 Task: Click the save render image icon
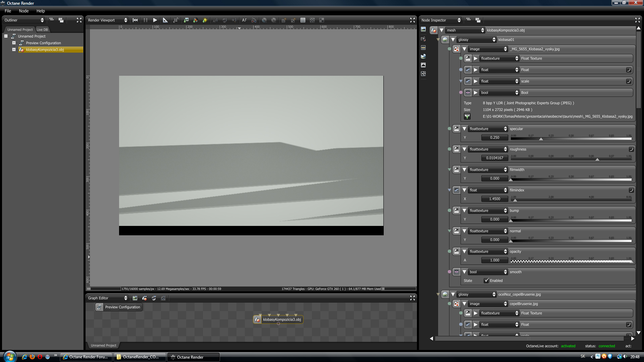point(186,20)
